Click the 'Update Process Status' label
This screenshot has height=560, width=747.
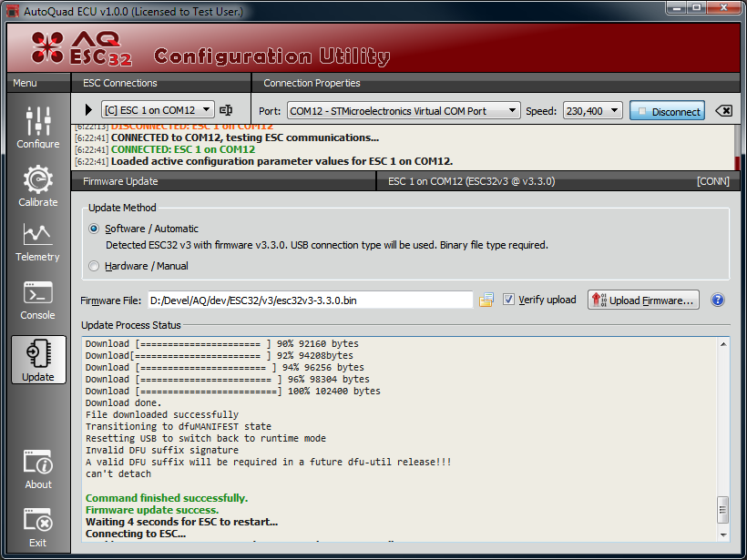point(131,325)
